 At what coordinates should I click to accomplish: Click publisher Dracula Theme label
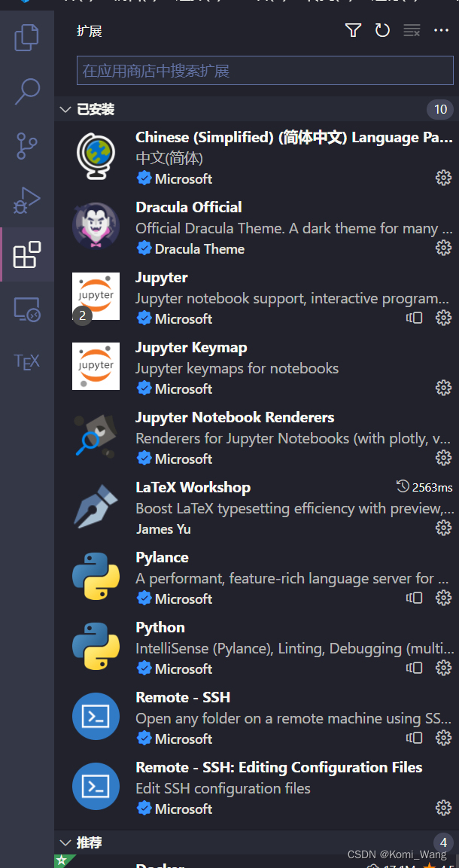click(199, 248)
